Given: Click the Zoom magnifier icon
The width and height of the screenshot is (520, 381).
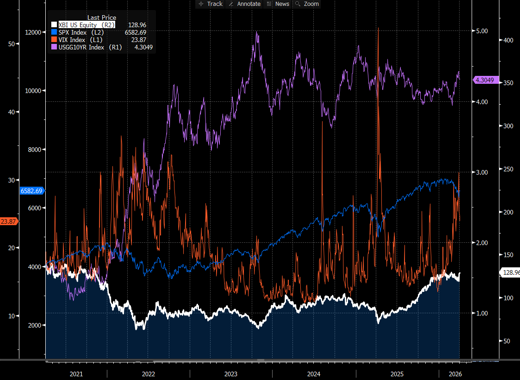Looking at the screenshot, I should [298, 4].
